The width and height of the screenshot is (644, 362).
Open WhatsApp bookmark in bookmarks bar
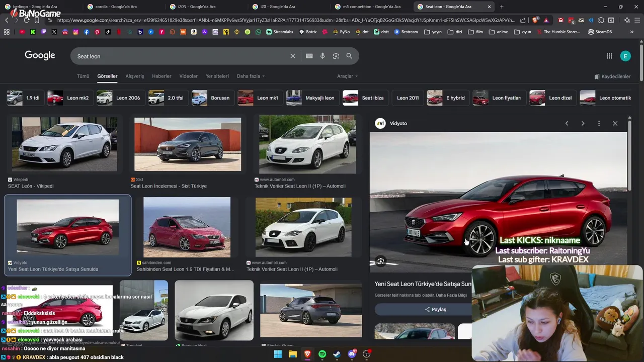258,32
